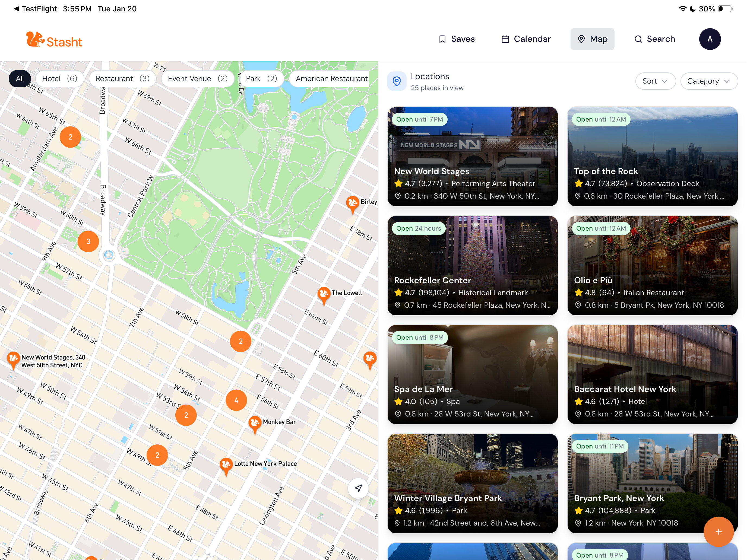The width and height of the screenshot is (747, 560).
Task: Tap the rating star on Rockefeller Center
Action: point(398,292)
